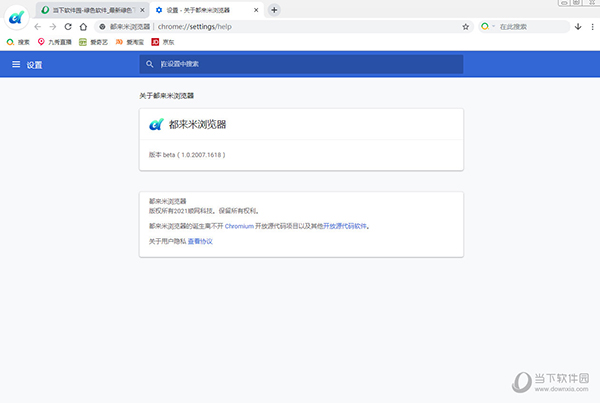Open the 搜索 bookmark
600x403 pixels.
coord(18,42)
